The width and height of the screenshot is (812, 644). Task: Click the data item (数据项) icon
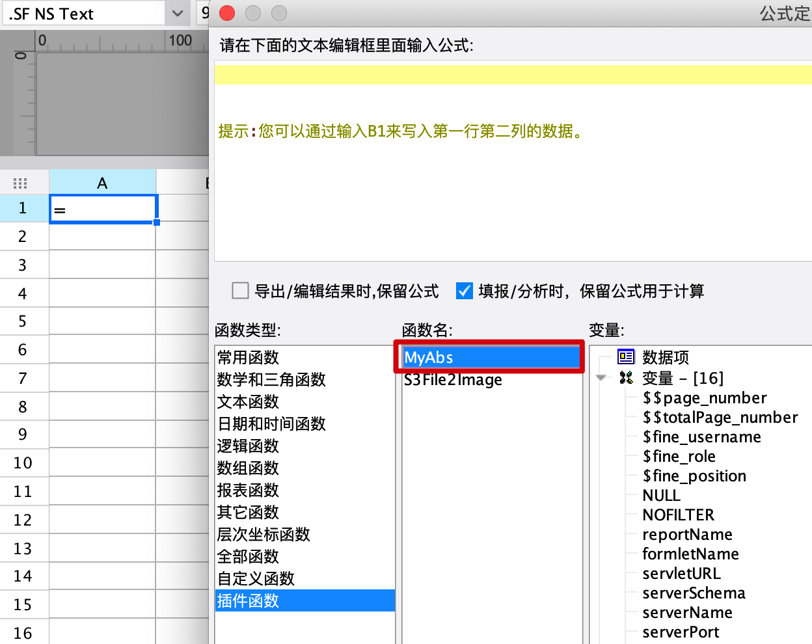click(625, 356)
